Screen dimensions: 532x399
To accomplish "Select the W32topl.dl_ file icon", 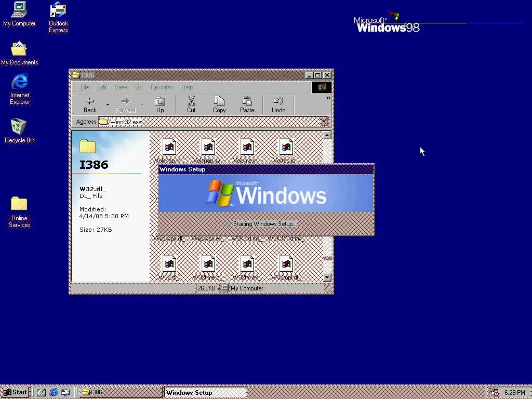I will pos(286,263).
